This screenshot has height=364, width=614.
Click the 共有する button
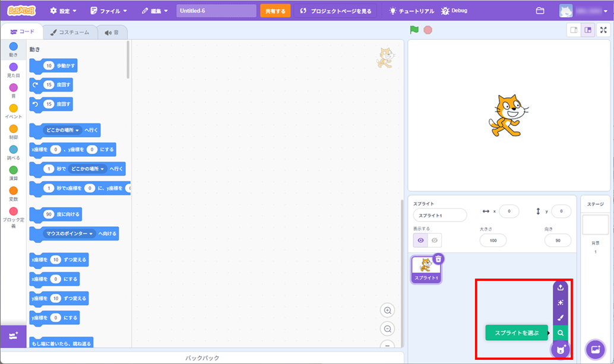[275, 11]
